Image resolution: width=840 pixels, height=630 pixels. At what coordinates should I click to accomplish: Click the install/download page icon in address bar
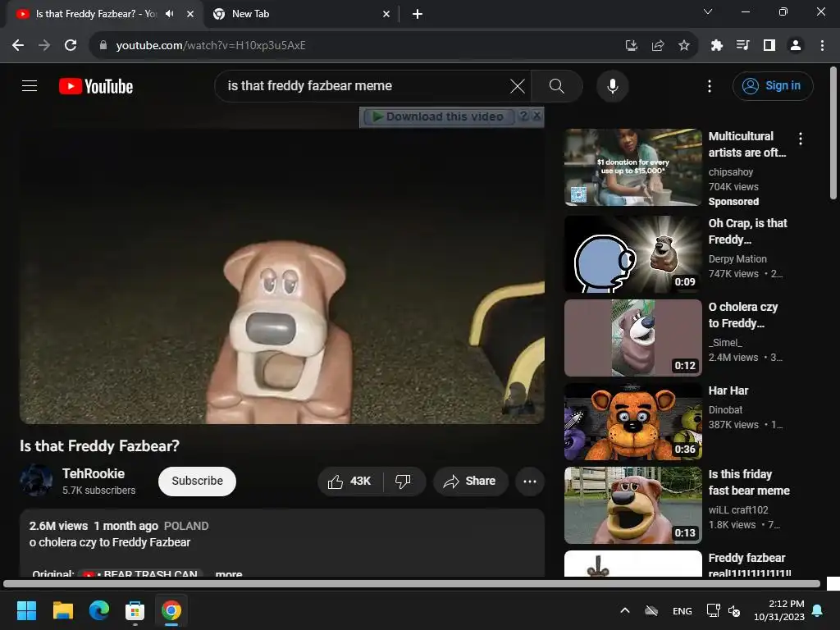pyautogui.click(x=632, y=46)
